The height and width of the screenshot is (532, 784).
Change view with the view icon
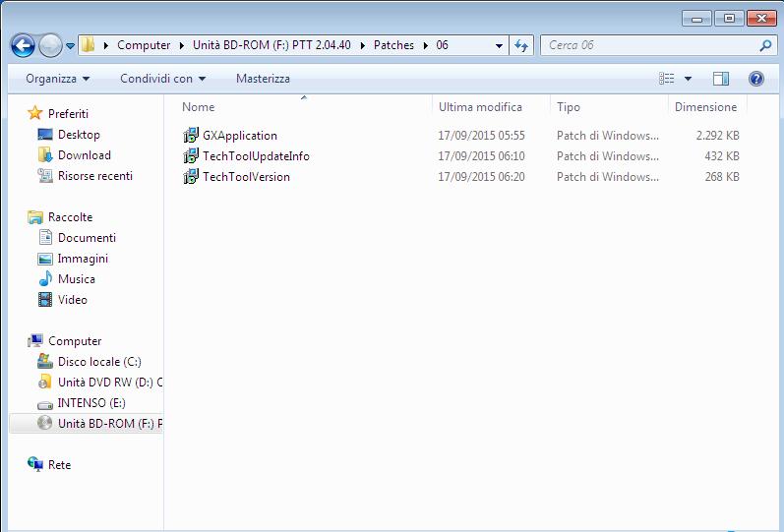tap(667, 79)
